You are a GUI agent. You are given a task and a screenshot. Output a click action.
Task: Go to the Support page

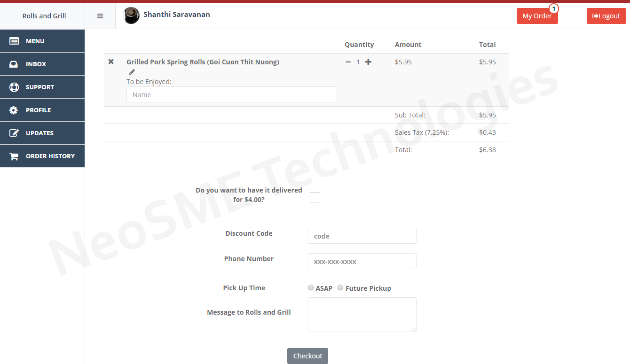click(x=42, y=87)
